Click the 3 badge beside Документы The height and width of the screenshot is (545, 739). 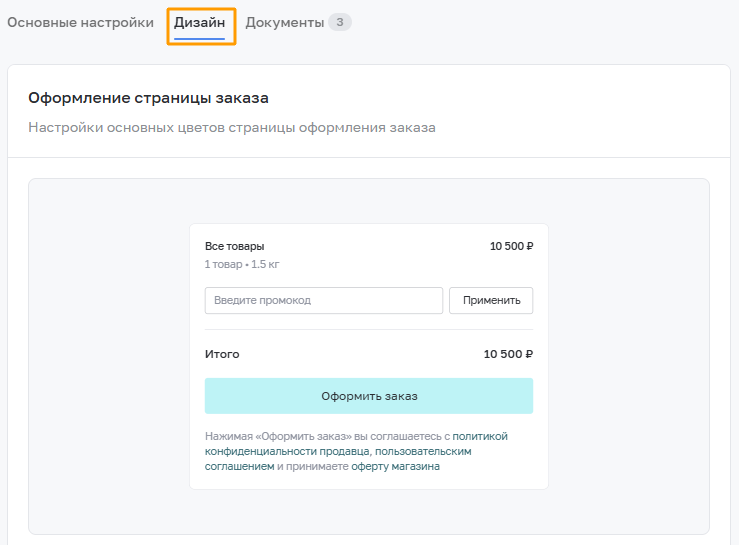click(x=340, y=22)
